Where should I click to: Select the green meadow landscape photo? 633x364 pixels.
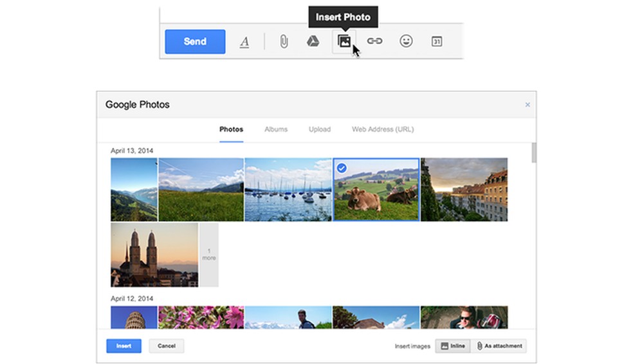(x=201, y=190)
